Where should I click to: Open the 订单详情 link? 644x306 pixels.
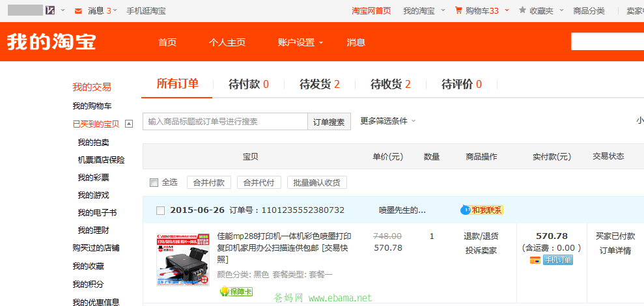click(x=615, y=251)
